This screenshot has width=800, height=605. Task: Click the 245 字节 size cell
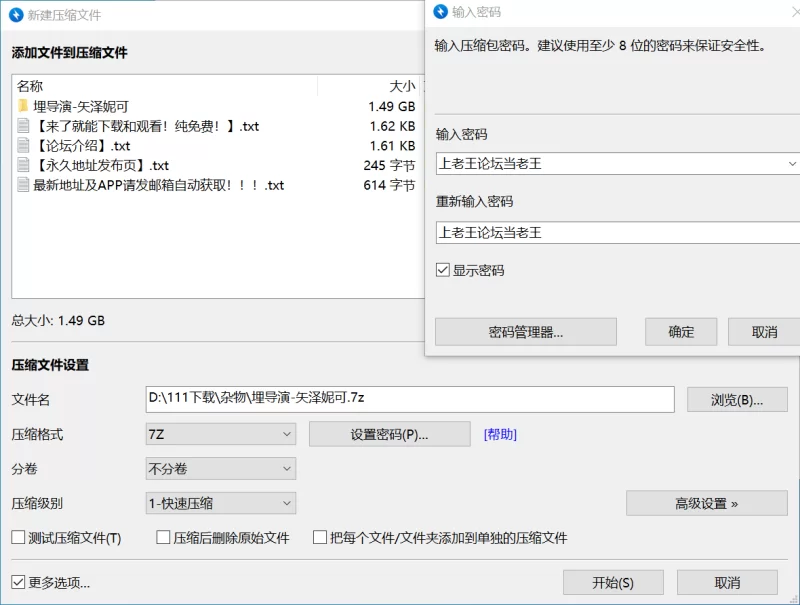pos(389,165)
